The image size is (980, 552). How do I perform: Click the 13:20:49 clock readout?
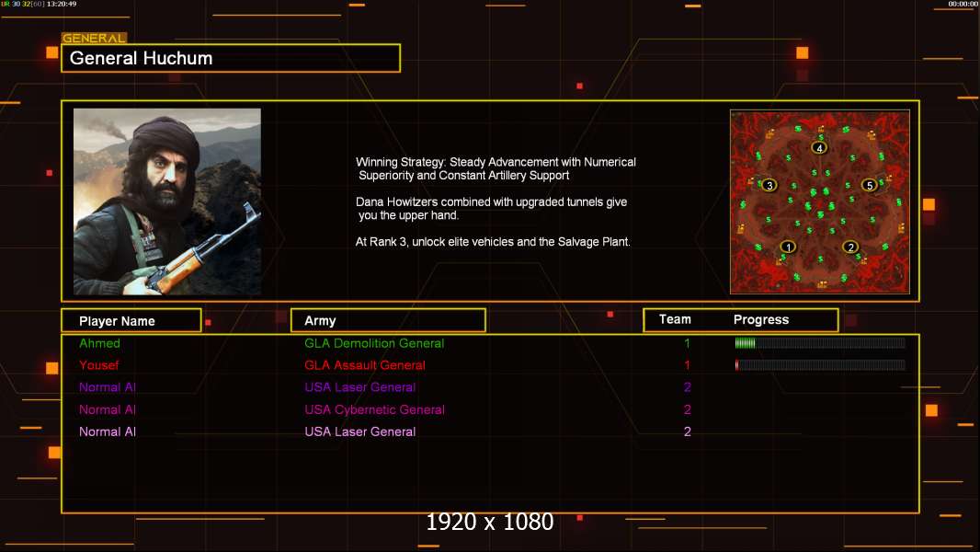(62, 4)
